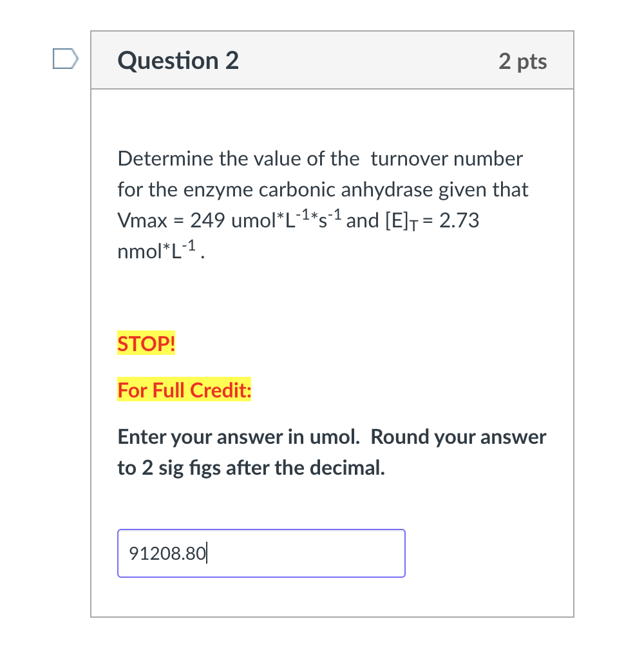Select the highlighted STOP! text
Image resolution: width=644 pixels, height=648 pixels.
coord(146,344)
